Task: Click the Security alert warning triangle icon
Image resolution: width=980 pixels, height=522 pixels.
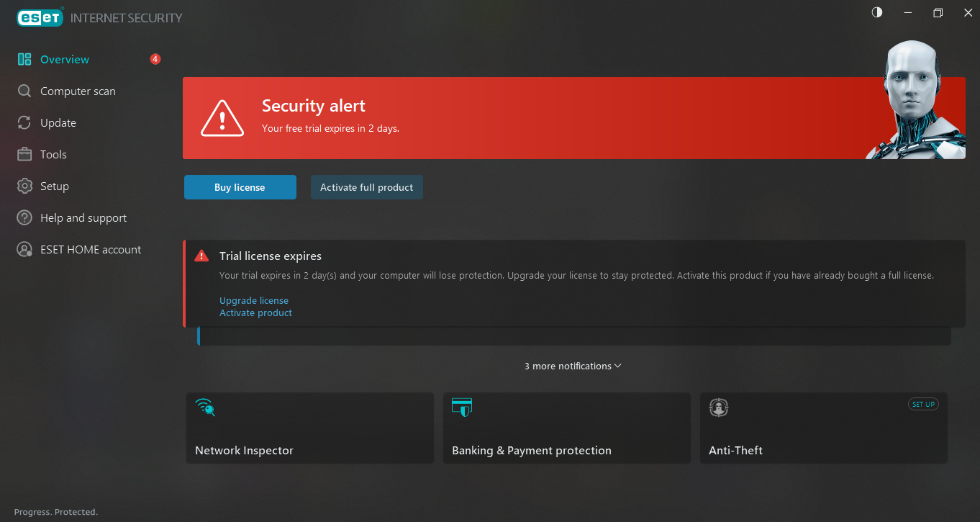Action: pyautogui.click(x=222, y=117)
